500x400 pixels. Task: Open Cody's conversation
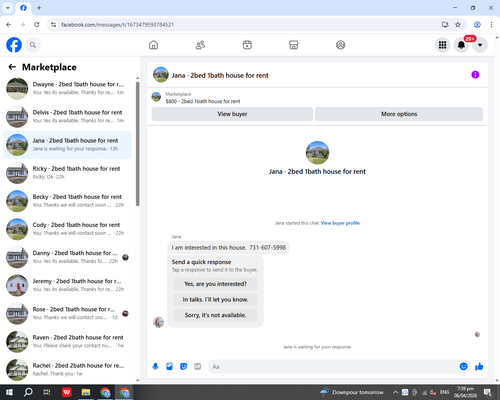pyautogui.click(x=67, y=229)
